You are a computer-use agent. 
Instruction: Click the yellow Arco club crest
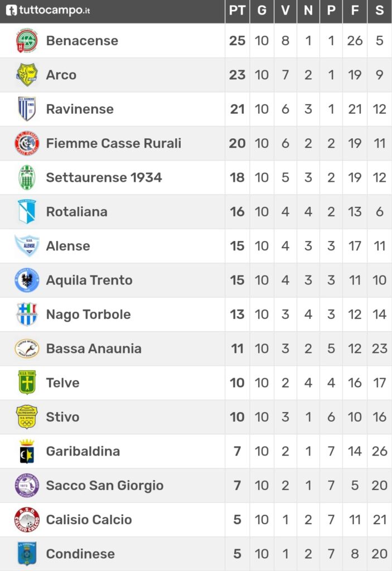pos(27,75)
